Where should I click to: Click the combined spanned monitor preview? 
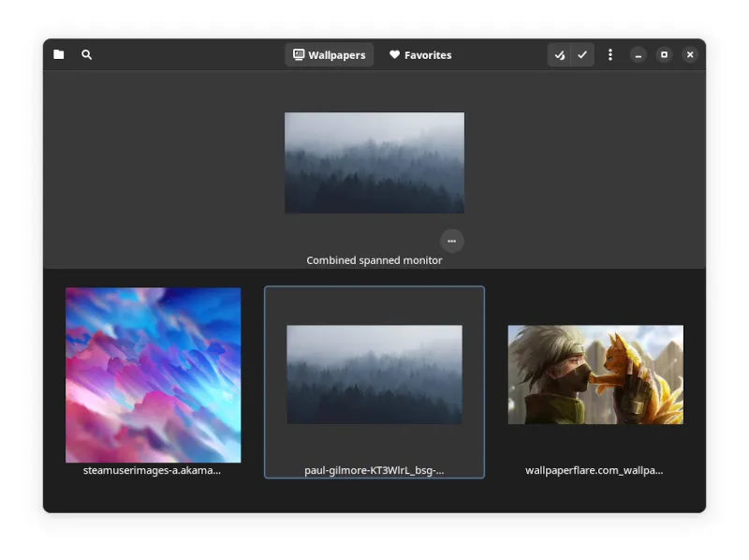[374, 163]
